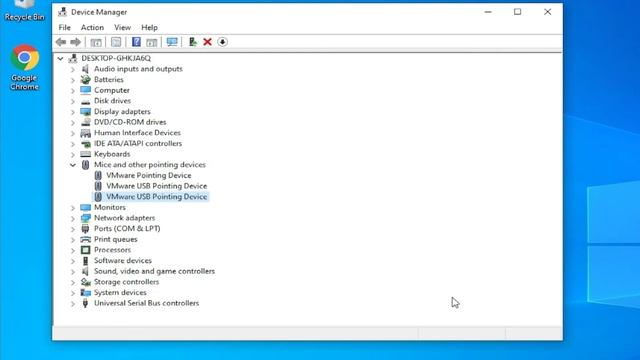Image resolution: width=640 pixels, height=360 pixels.
Task: Click the Software devices icon
Action: 85,260
